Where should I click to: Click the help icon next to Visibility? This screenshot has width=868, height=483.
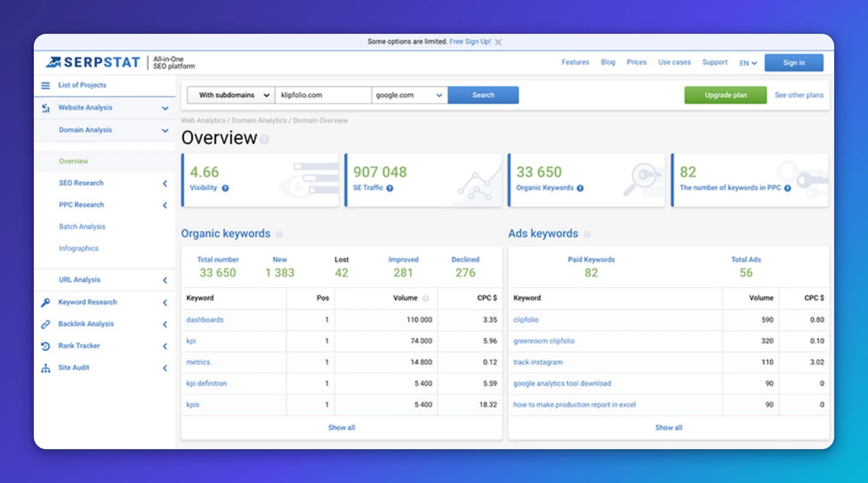(225, 188)
